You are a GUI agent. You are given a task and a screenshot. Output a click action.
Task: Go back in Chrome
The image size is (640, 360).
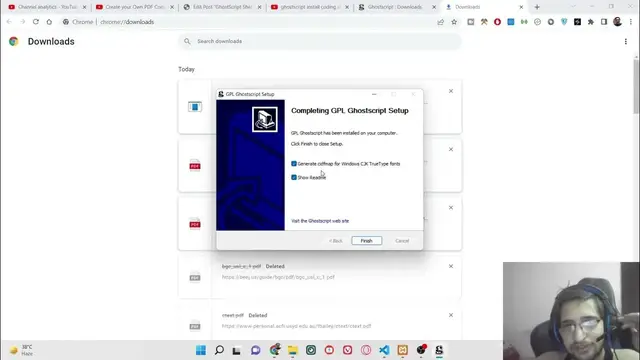(x=9, y=22)
